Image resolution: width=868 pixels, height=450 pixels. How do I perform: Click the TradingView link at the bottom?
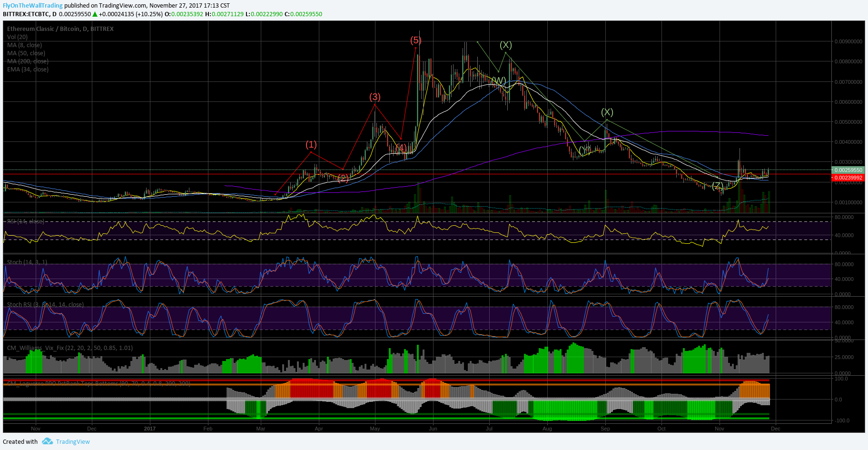(x=73, y=442)
